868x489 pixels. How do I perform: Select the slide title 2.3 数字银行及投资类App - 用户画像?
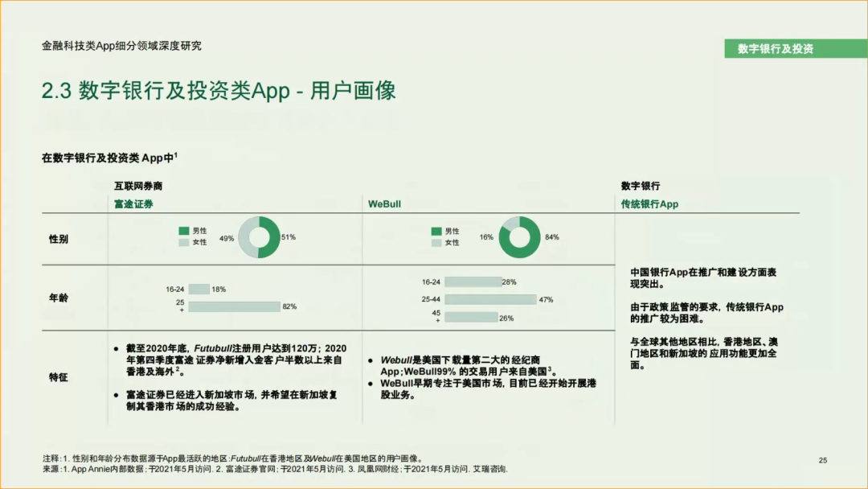pos(219,91)
